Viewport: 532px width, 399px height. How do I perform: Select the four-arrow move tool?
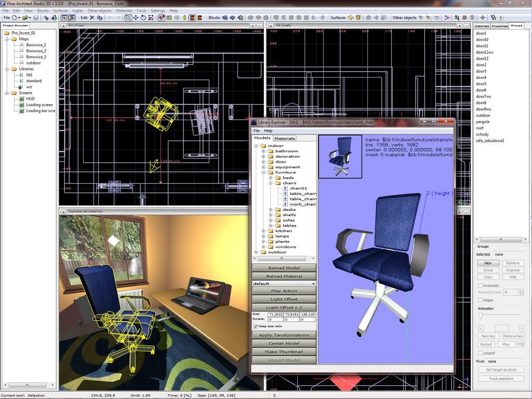pyautogui.click(x=136, y=18)
